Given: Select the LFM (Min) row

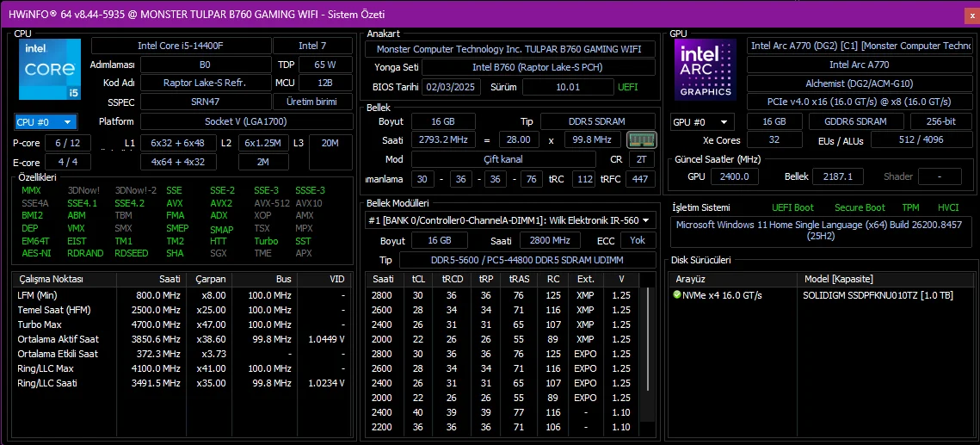Looking at the screenshot, I should point(182,295).
